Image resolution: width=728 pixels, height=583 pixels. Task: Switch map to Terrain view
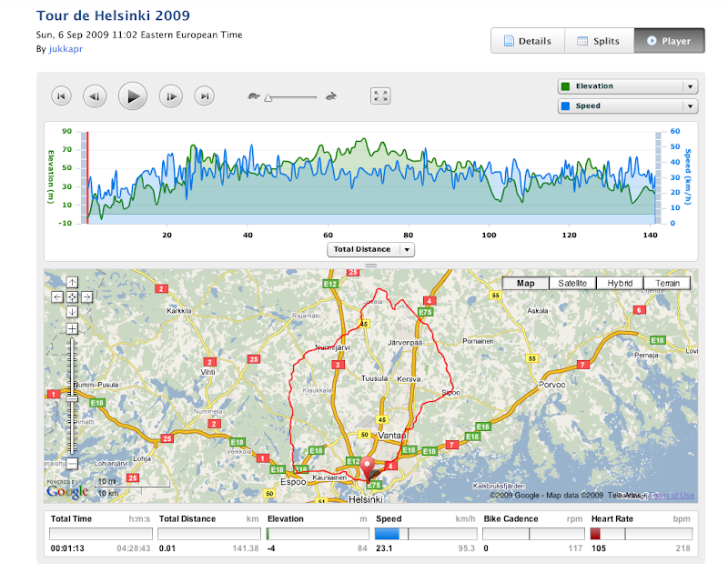click(x=667, y=283)
